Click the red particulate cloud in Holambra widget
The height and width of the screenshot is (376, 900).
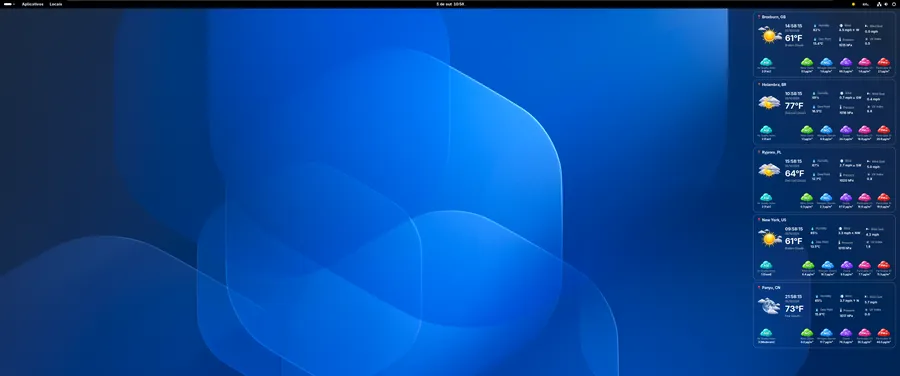point(884,130)
